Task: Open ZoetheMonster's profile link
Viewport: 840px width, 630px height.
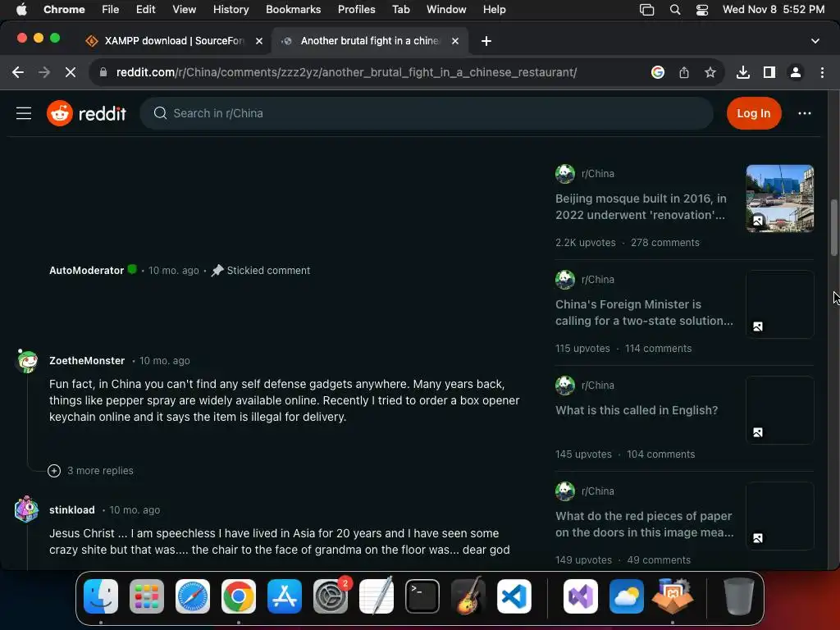Action: pos(87,361)
